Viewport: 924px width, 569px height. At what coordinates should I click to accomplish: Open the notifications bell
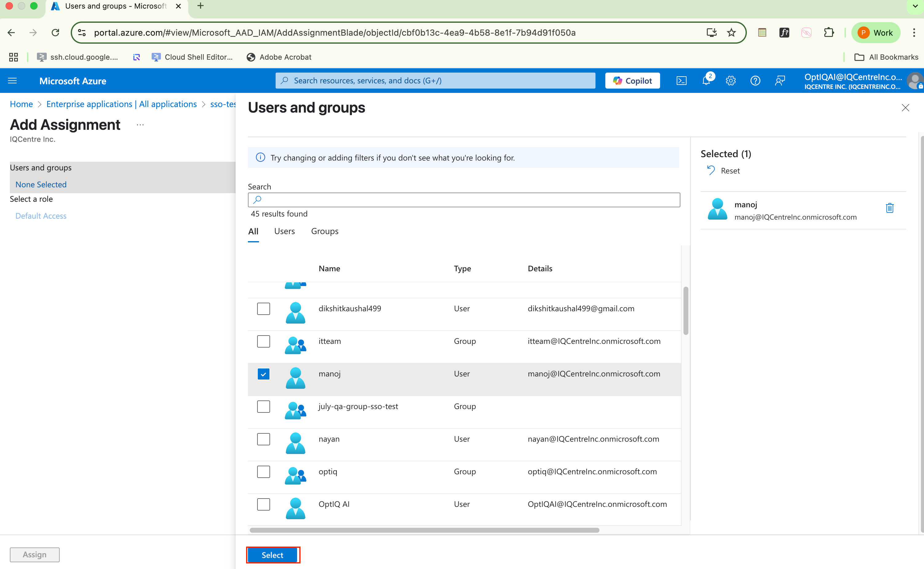click(x=706, y=81)
